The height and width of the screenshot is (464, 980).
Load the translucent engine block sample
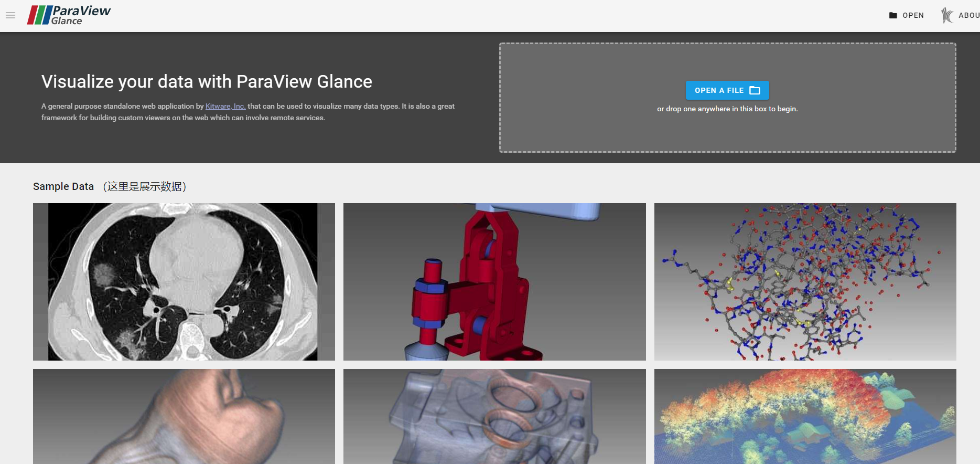(494, 416)
